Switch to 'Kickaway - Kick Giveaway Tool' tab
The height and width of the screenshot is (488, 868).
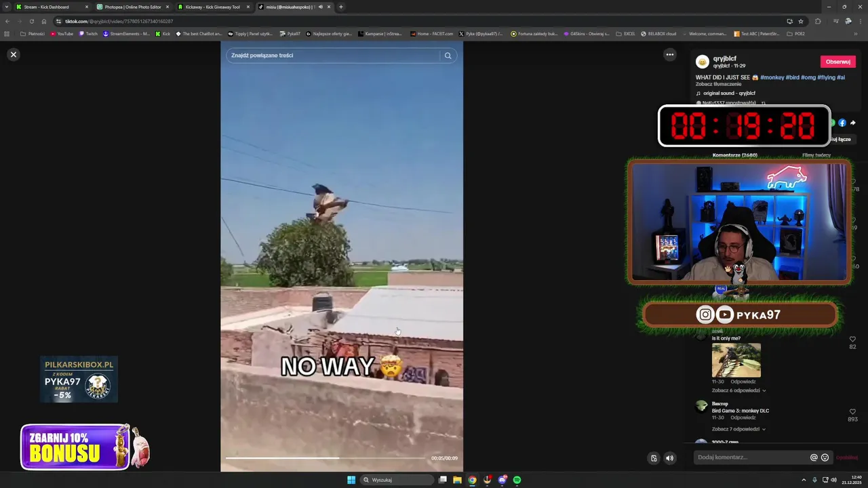(213, 7)
